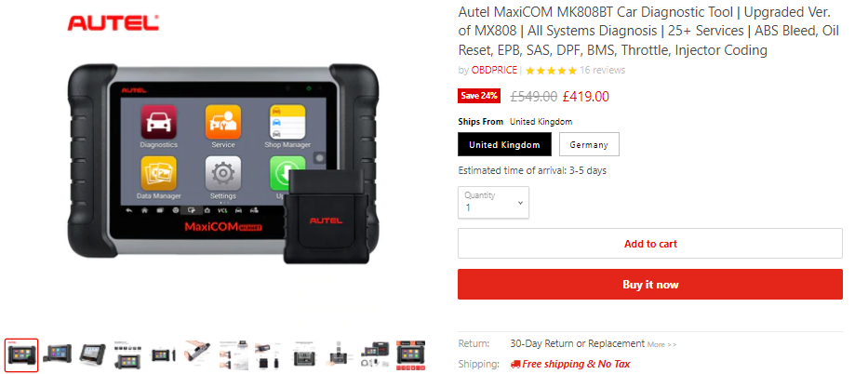Open the 16 reviews link
Screen dimensions: 868x374
pyautogui.click(x=602, y=71)
